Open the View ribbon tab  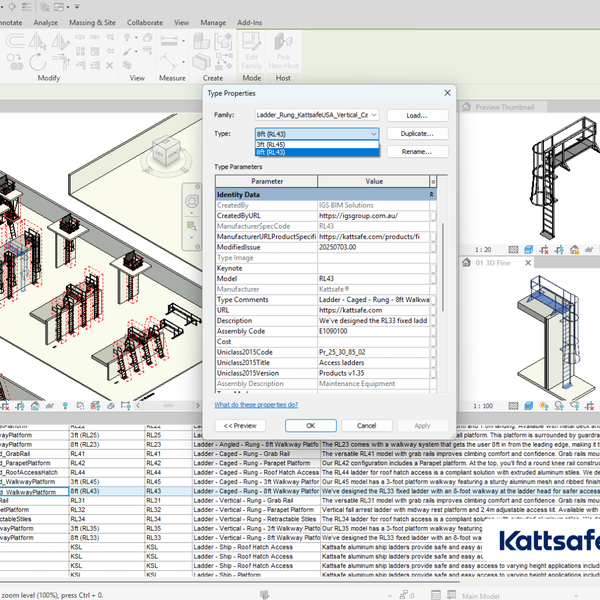click(x=181, y=23)
